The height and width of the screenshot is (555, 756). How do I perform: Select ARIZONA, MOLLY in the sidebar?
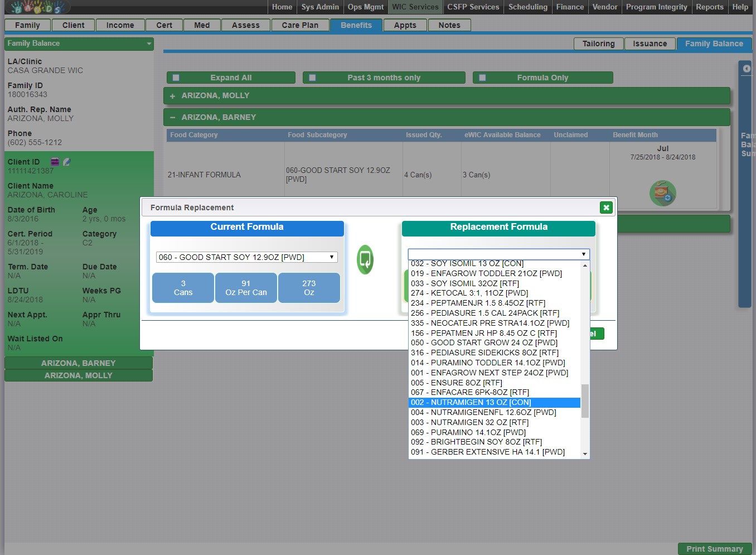(x=79, y=375)
